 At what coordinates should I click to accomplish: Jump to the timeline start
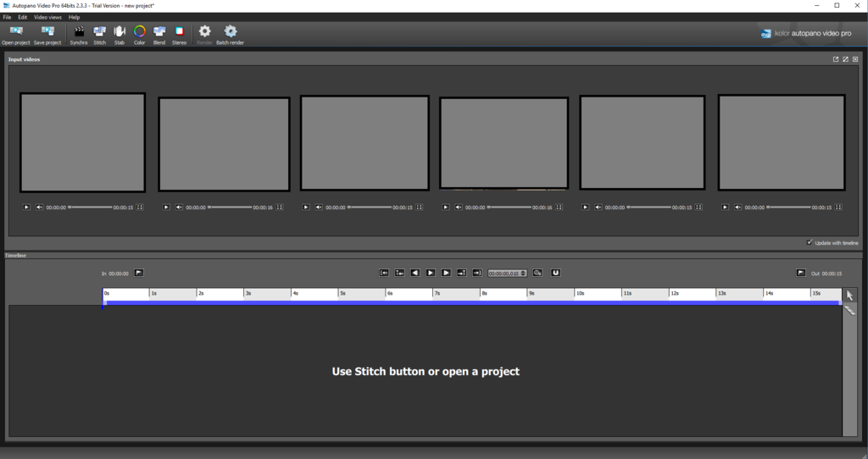pos(384,273)
